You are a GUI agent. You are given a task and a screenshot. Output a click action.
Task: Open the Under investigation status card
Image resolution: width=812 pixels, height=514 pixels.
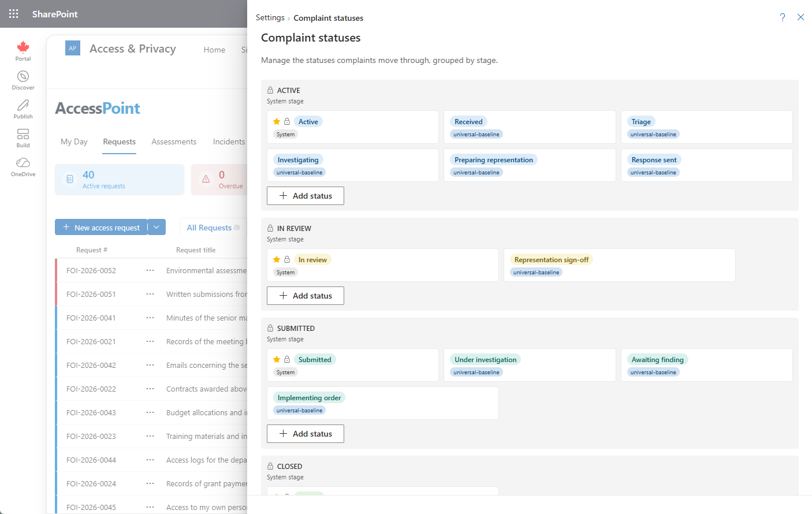tap(530, 365)
